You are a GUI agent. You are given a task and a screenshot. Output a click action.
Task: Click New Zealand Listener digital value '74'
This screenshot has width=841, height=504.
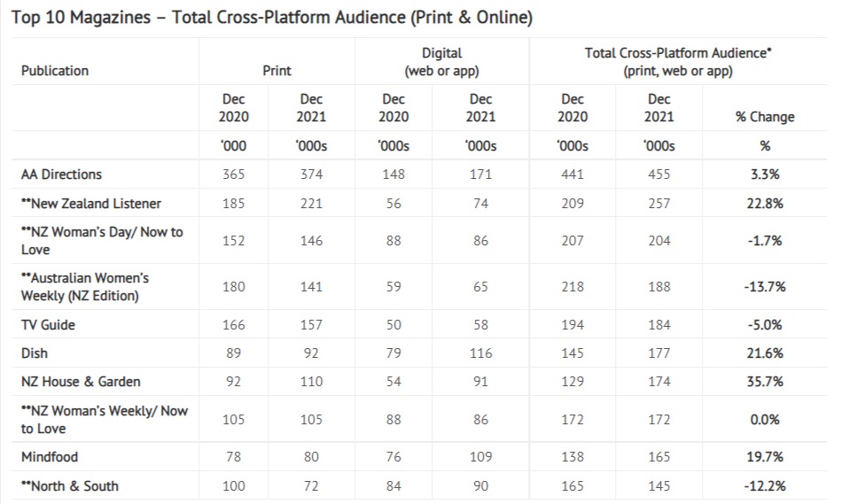(480, 204)
